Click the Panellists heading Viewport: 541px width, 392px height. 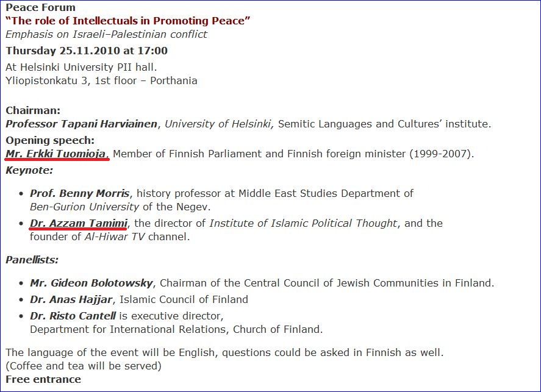32,260
